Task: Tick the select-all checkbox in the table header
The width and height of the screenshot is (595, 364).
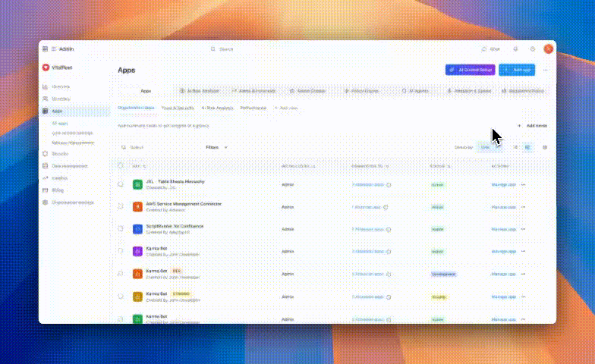Action: coord(121,165)
